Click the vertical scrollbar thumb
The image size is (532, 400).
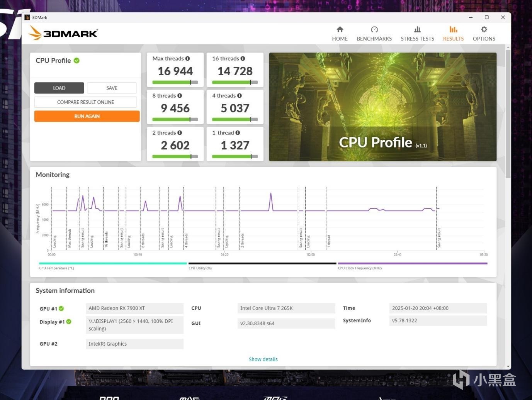click(508, 114)
